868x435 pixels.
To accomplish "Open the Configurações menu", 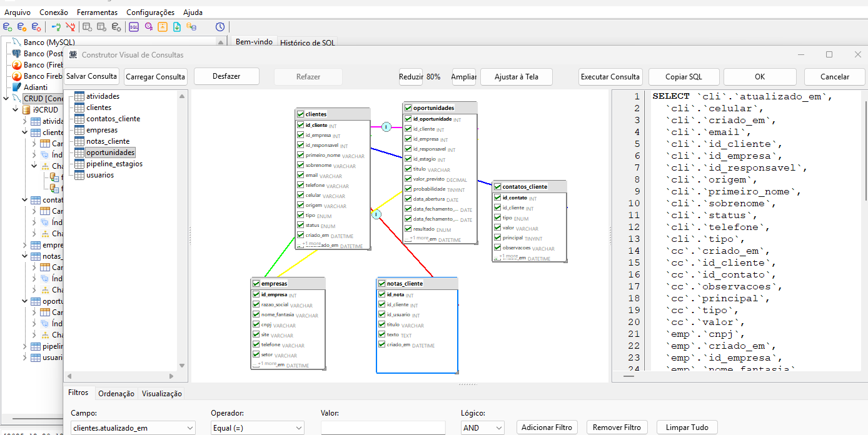I will (150, 12).
